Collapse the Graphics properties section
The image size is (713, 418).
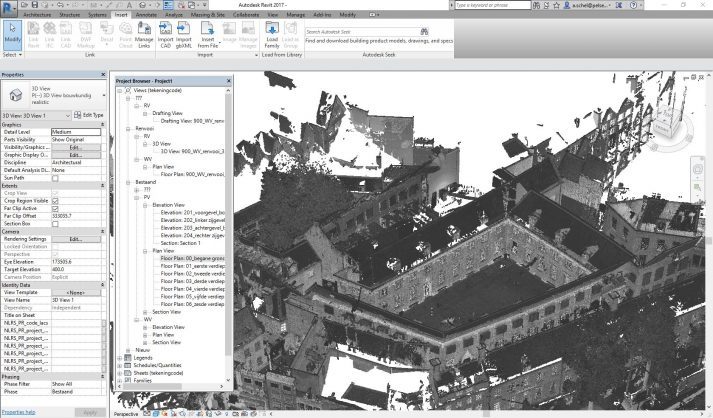click(103, 124)
